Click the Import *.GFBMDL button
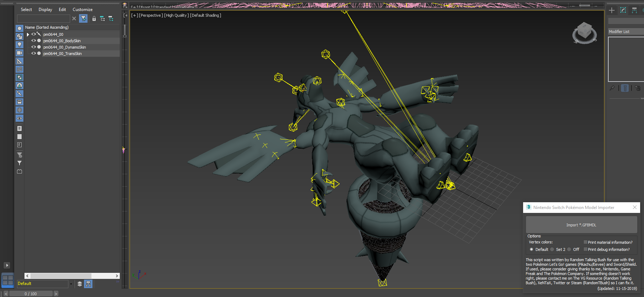Screen dimensions: 644x297 point(581,225)
